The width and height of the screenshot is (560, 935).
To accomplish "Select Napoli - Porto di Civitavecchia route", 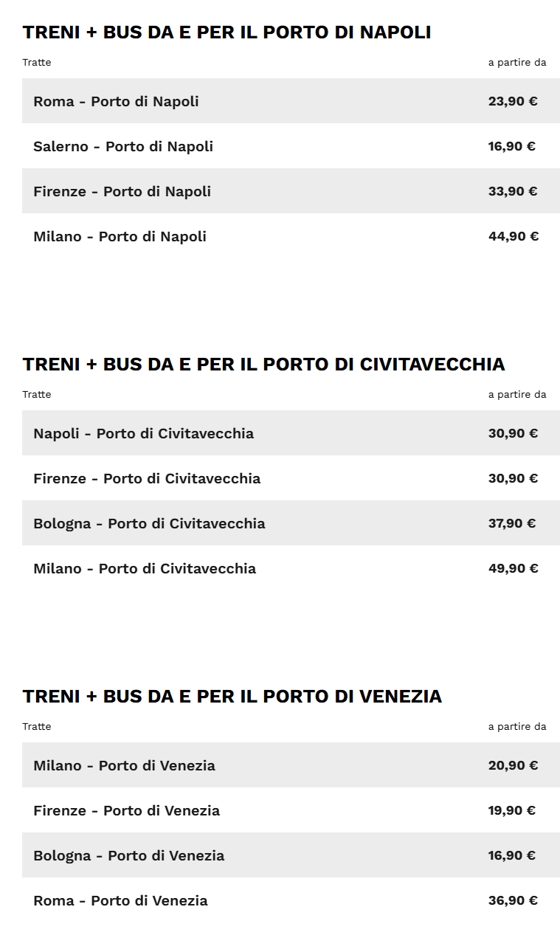I will 143,433.
